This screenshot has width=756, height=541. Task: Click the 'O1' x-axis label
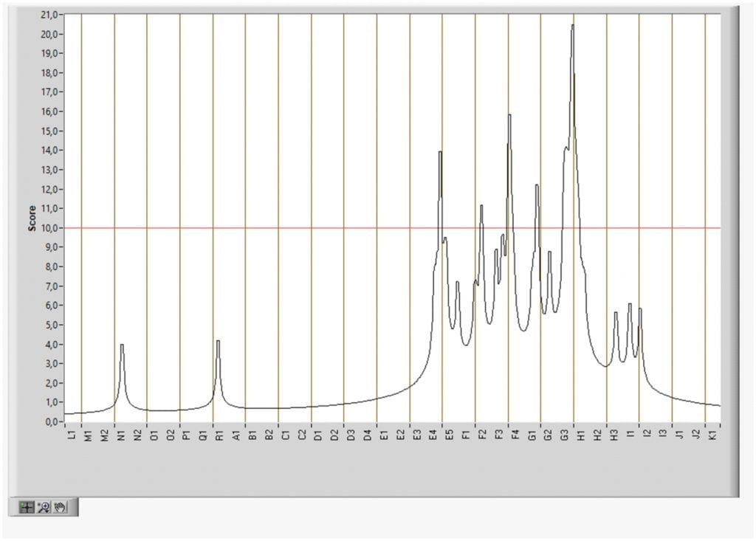[154, 435]
